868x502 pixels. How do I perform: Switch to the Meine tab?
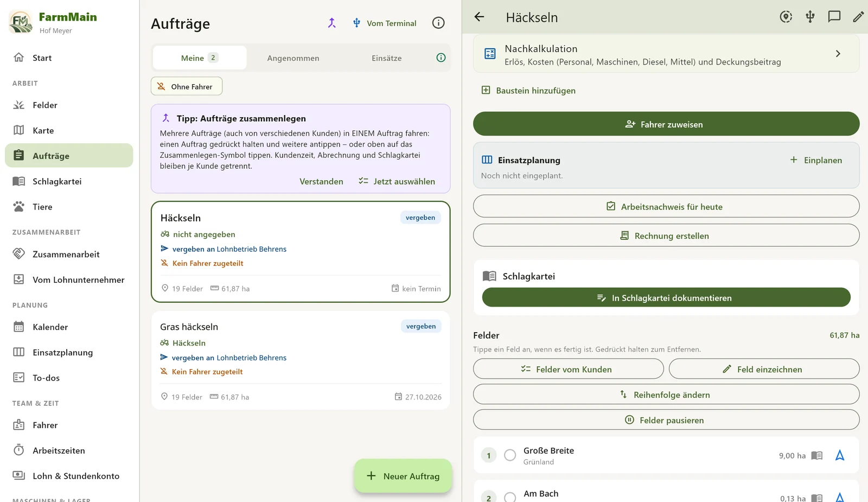pos(200,58)
